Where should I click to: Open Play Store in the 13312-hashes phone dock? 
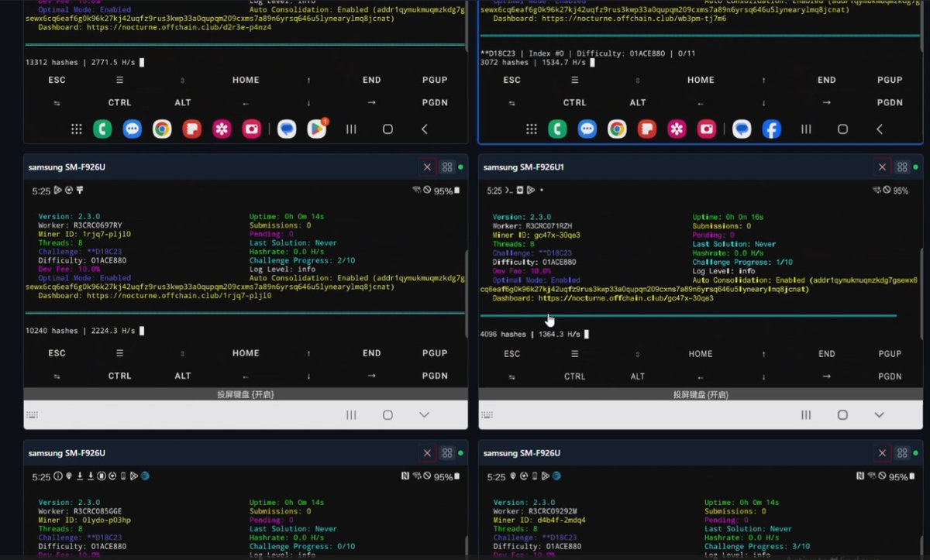(318, 129)
